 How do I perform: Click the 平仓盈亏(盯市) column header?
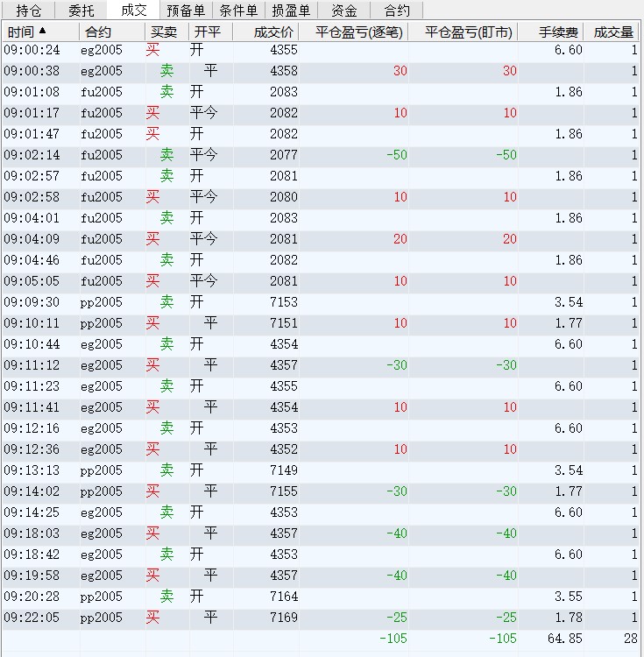coord(463,32)
